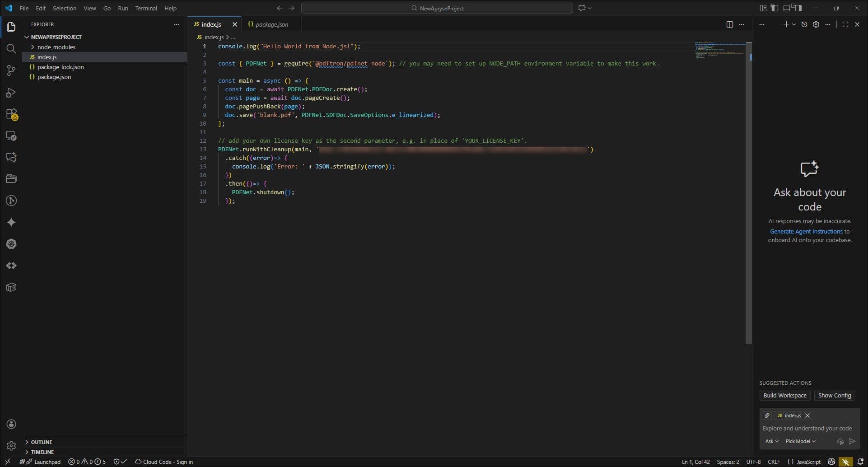Toggle the panel layout control
This screenshot has width=868, height=467.
tap(787, 8)
